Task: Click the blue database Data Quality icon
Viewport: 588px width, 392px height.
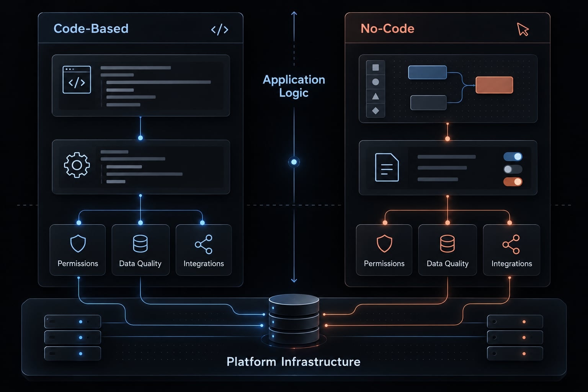Action: [140, 243]
